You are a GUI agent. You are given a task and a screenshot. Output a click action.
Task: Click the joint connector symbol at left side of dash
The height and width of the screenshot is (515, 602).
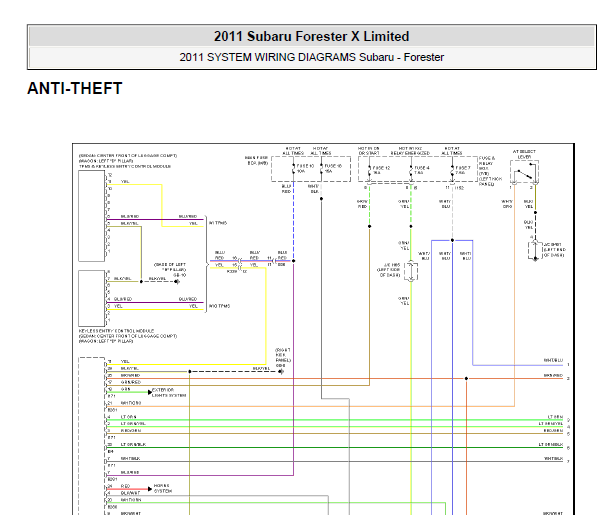click(x=410, y=271)
